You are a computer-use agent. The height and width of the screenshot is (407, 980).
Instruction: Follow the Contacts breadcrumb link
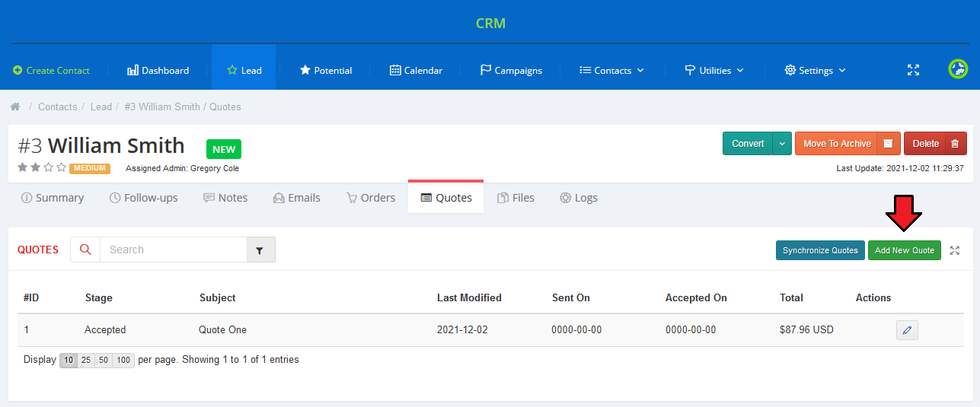[58, 107]
